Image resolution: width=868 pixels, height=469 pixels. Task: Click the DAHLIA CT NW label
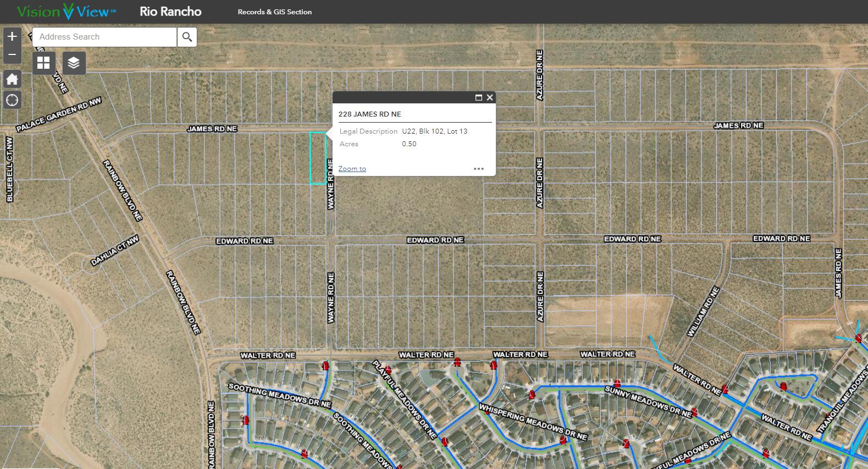(x=115, y=250)
